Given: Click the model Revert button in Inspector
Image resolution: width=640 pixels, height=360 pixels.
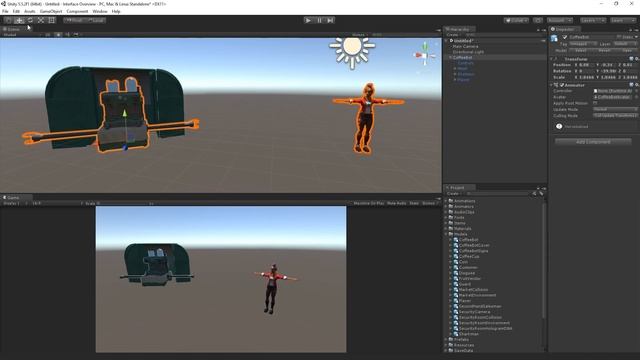Looking at the screenshot, I should 604,50.
